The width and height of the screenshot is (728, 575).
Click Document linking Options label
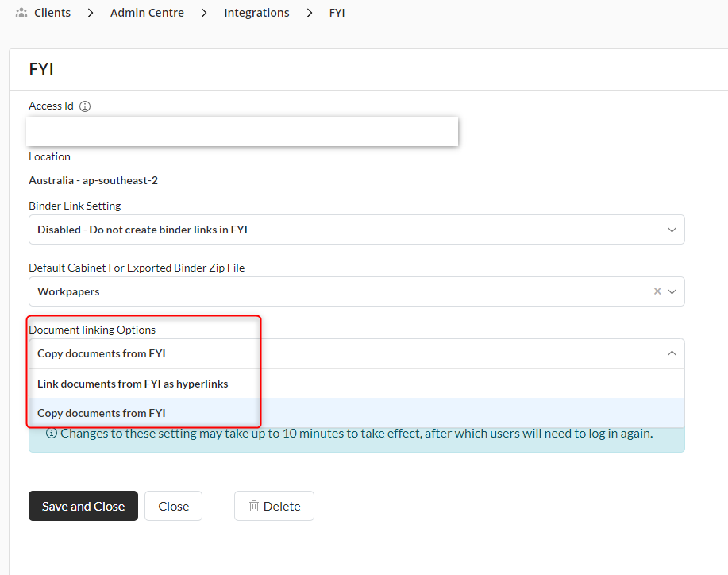[92, 330]
